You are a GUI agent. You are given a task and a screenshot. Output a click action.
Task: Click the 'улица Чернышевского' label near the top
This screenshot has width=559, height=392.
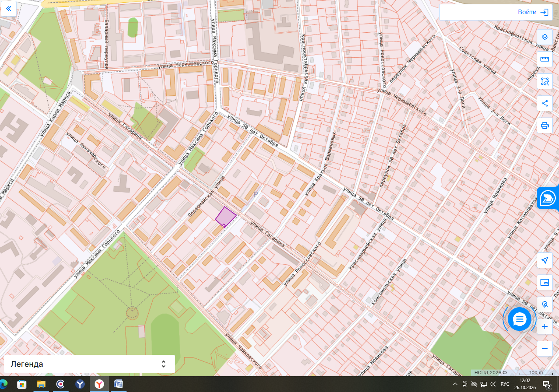click(186, 63)
